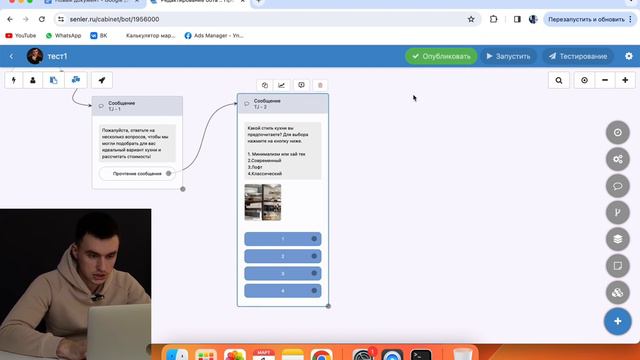
Task: Bookmark this page with the star icon
Action: tap(471, 19)
